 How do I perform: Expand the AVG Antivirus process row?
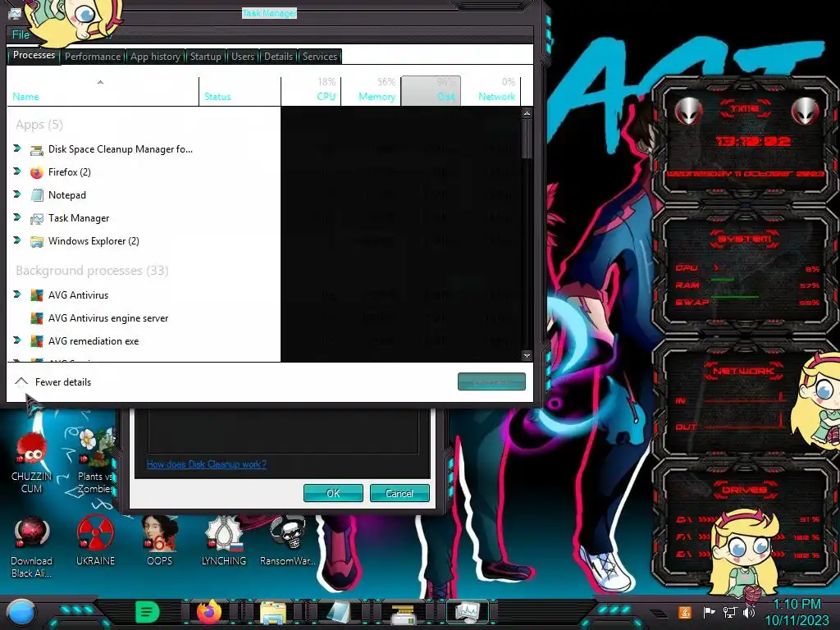pos(17,294)
